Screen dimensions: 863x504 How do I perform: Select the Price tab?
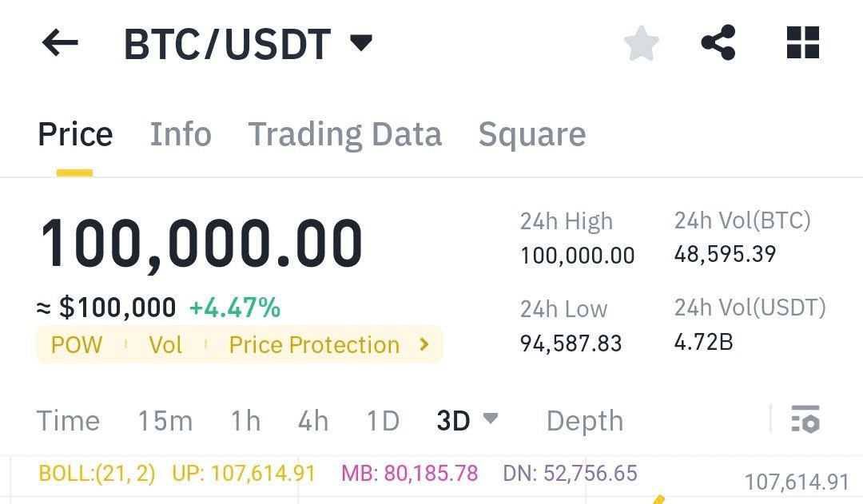click(x=75, y=134)
